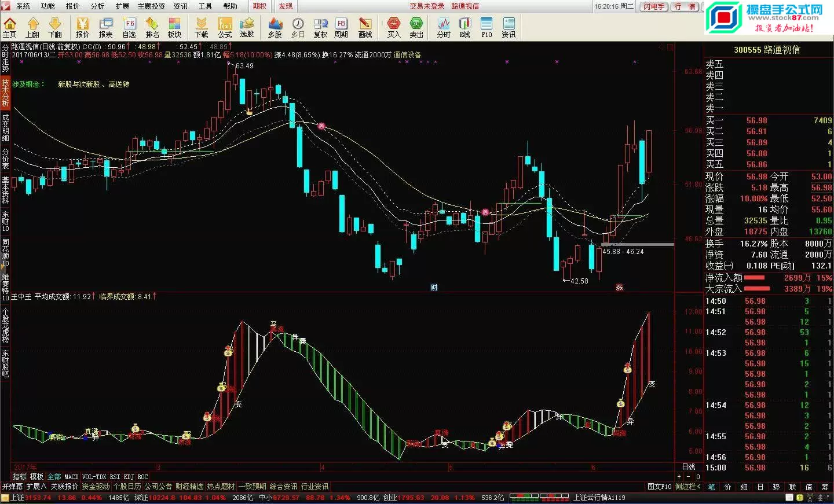This screenshot has width=834, height=504.
Task: Go to 主页 home toolbar icon
Action: (x=10, y=27)
